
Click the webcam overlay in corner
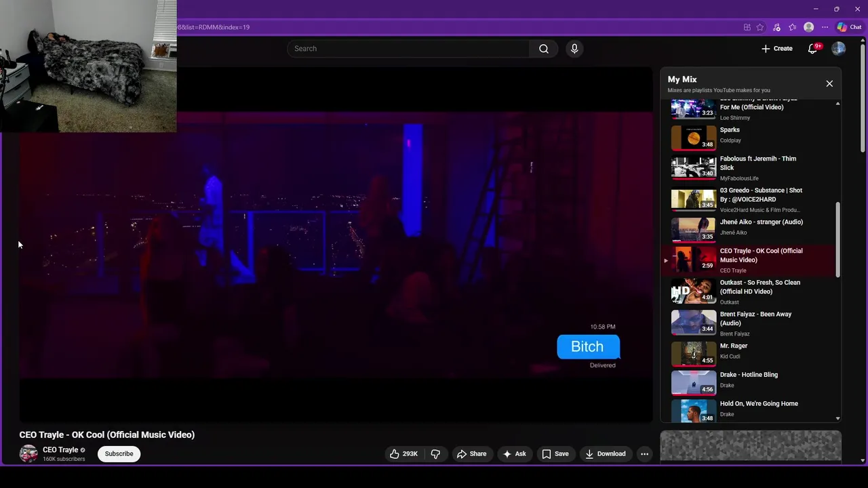[88, 66]
